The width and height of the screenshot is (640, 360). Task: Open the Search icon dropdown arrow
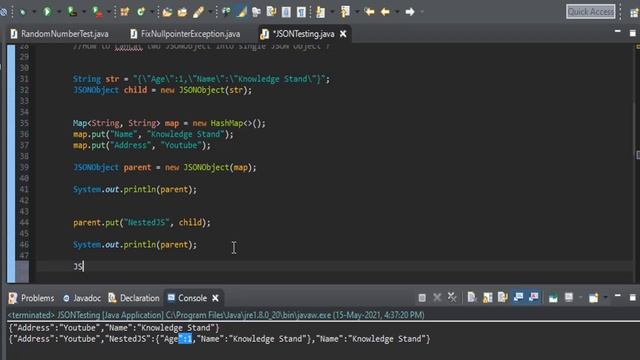(210, 12)
